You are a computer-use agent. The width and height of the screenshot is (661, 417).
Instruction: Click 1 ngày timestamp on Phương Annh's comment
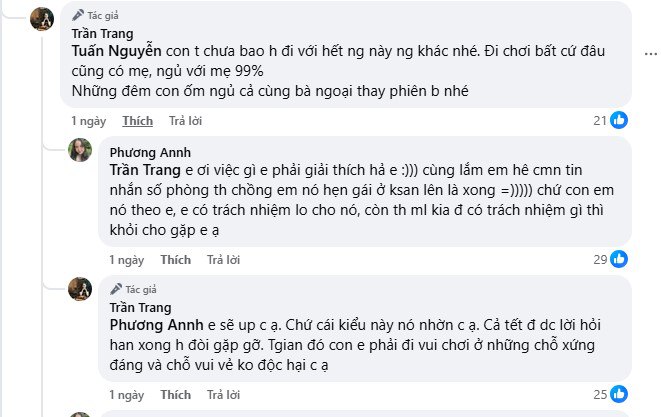point(125,259)
